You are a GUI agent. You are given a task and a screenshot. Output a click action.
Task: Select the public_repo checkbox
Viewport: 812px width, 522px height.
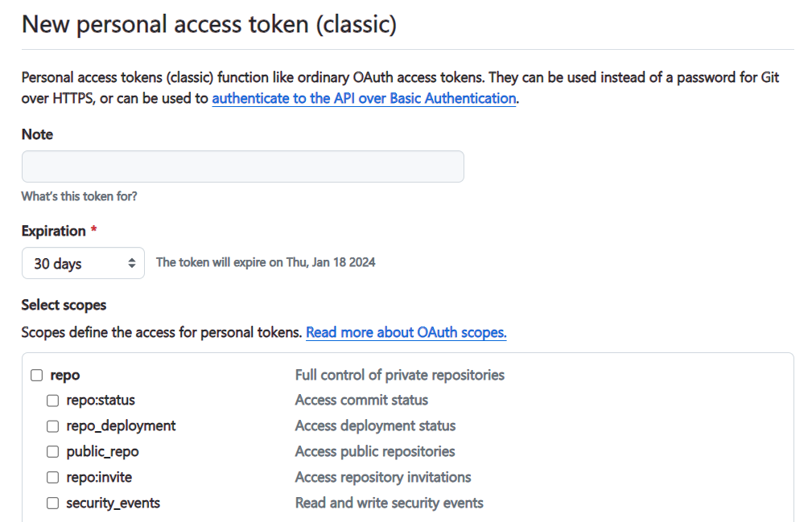tap(52, 452)
